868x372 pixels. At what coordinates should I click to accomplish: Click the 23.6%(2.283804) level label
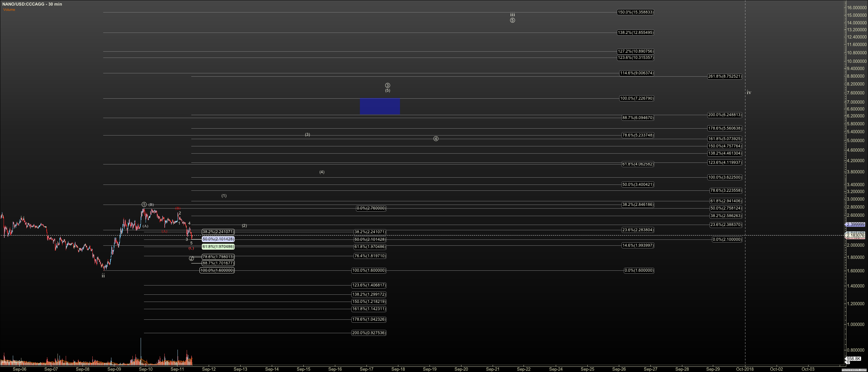coord(638,230)
